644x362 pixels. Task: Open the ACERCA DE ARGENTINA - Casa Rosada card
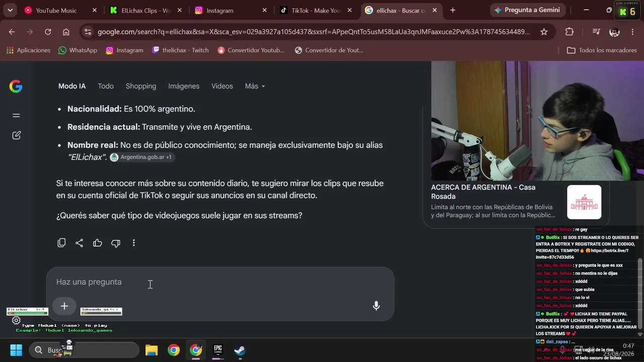(516, 203)
